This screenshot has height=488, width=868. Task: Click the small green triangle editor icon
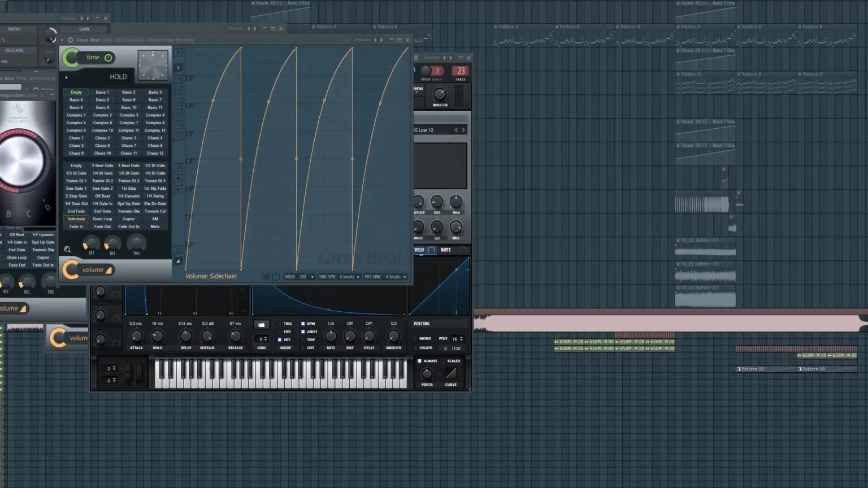pyautogui.click(x=178, y=262)
